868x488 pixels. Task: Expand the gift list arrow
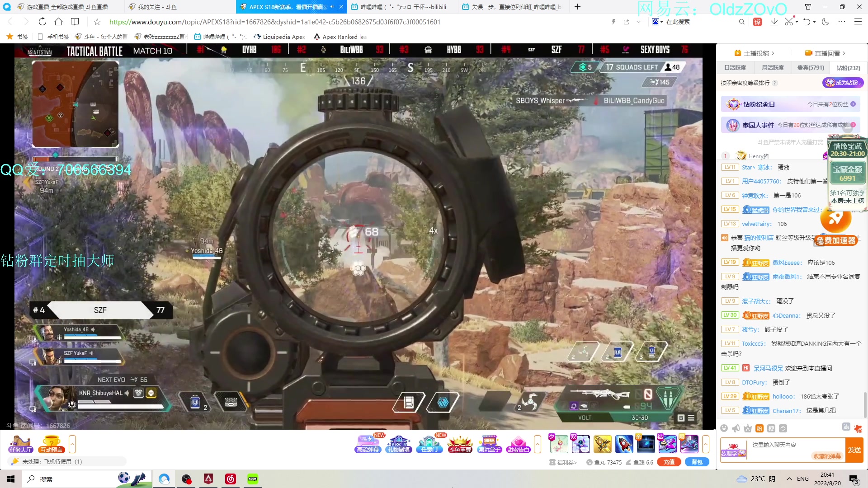(706, 444)
